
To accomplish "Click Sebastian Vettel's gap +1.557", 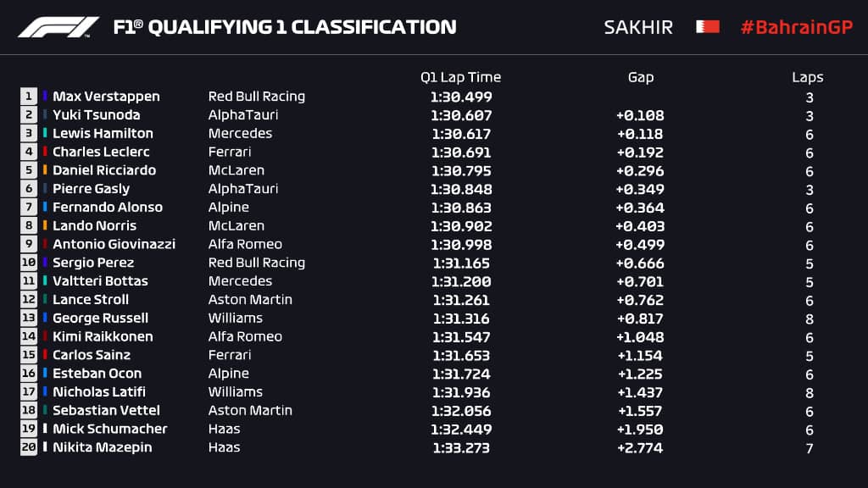I will pos(641,410).
